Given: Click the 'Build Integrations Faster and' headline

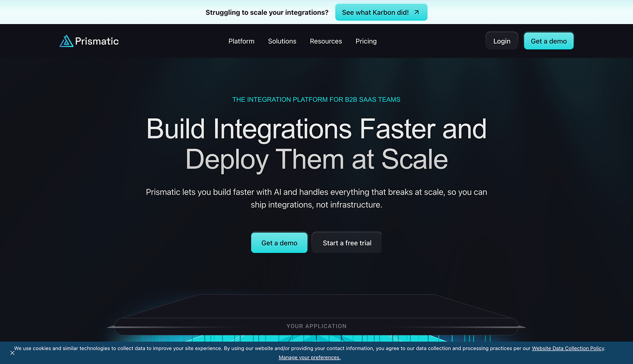Looking at the screenshot, I should [x=316, y=129].
